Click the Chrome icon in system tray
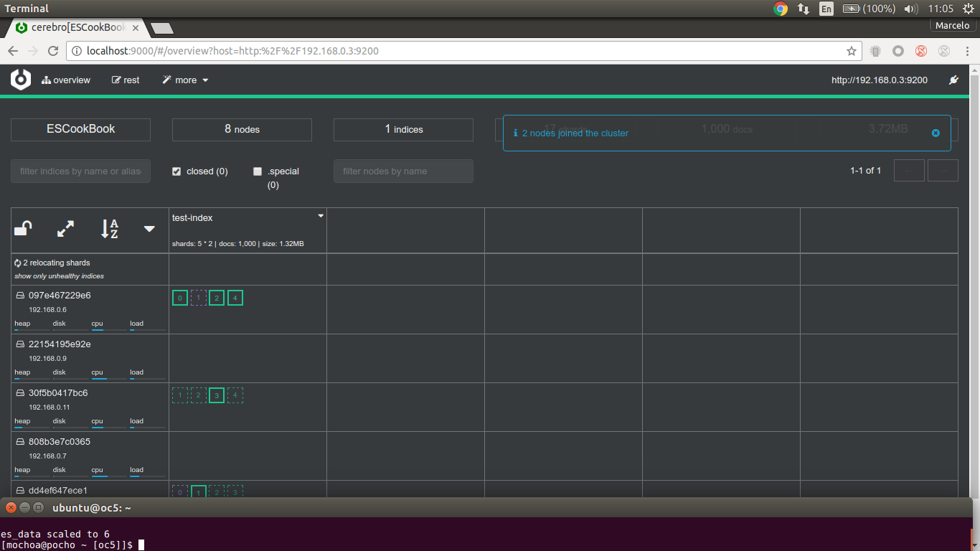This screenshot has height=551, width=980. click(781, 9)
